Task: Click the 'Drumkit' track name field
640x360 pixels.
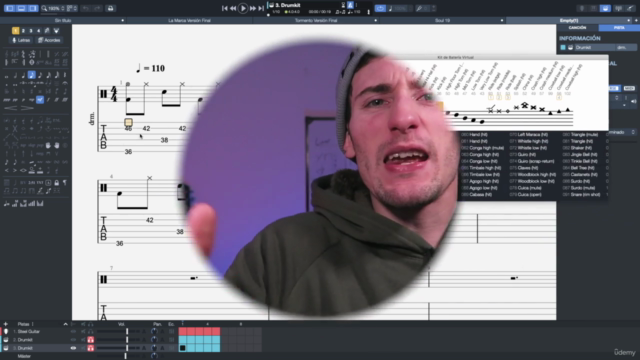Action: click(594, 48)
